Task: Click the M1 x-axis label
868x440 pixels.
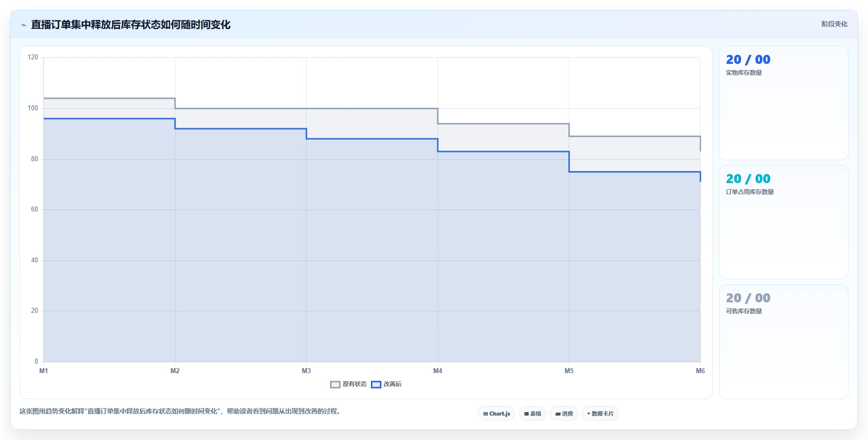Action: [43, 371]
